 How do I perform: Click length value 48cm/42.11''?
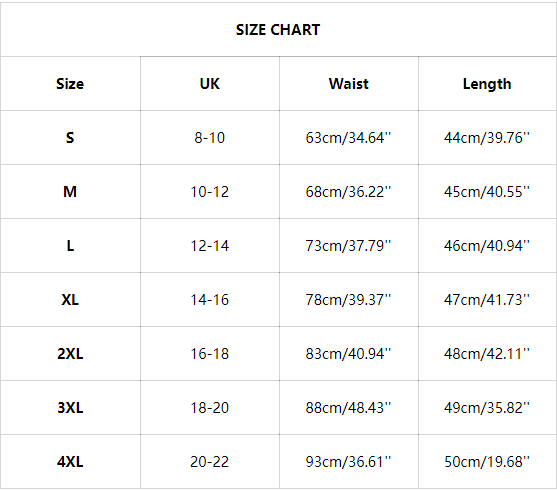coord(487,354)
